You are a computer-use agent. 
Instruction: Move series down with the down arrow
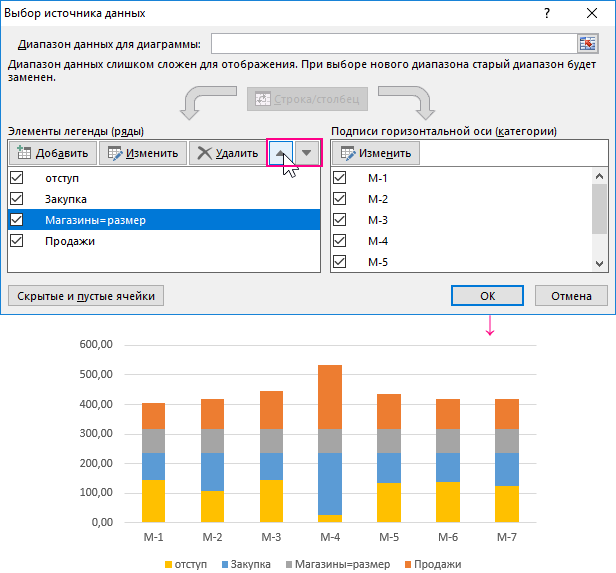tap(307, 153)
